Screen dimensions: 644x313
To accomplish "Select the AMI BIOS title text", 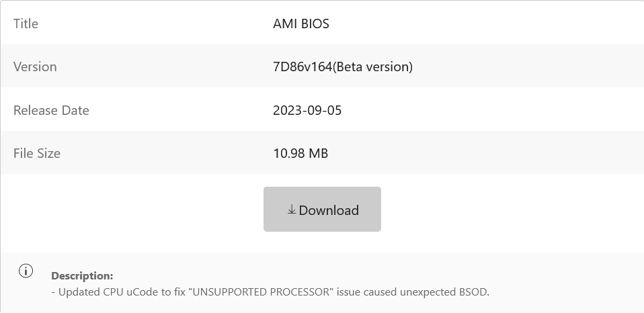I will pyautogui.click(x=301, y=24).
